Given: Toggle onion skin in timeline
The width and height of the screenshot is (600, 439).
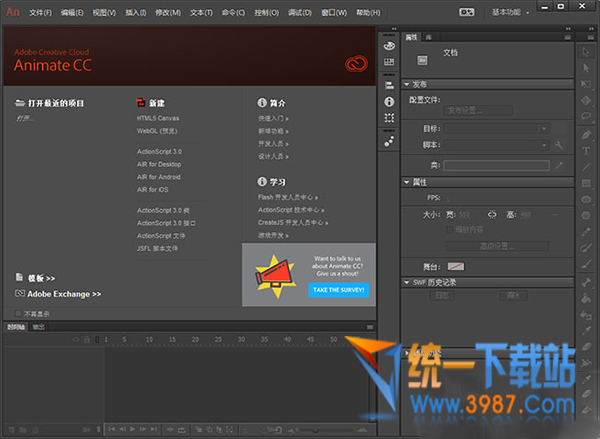Looking at the screenshot, I should 199,429.
